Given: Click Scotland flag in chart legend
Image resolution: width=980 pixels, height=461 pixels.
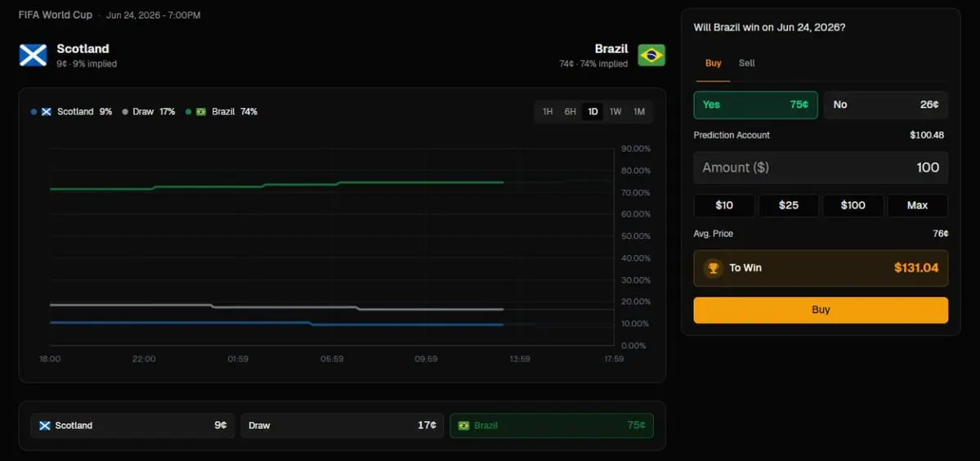Looking at the screenshot, I should tap(47, 112).
